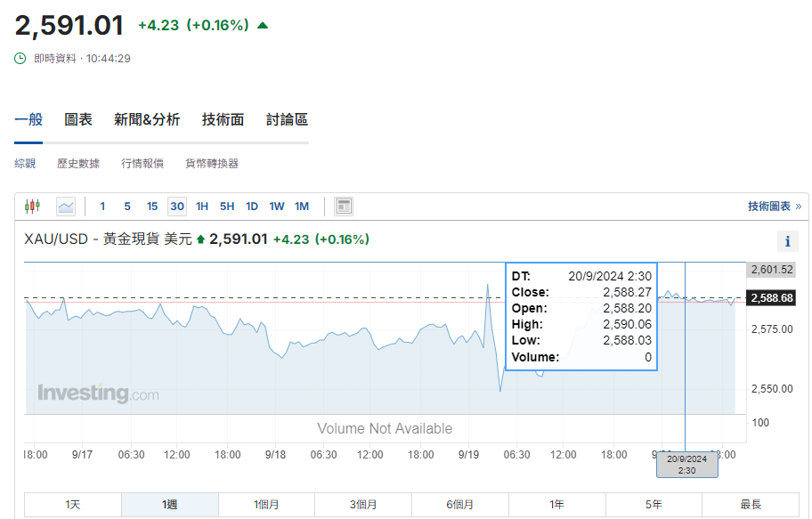
Task: Switch to candlestick chart type
Action: (33, 207)
